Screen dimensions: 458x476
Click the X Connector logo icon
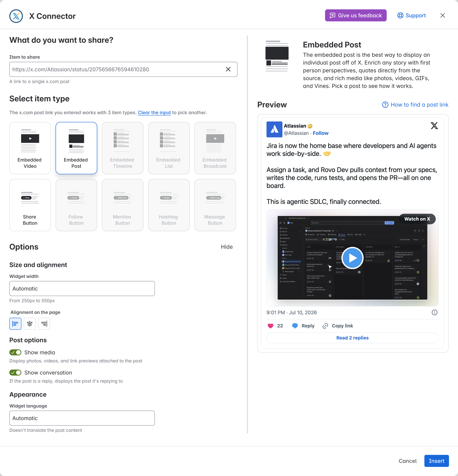[16, 16]
